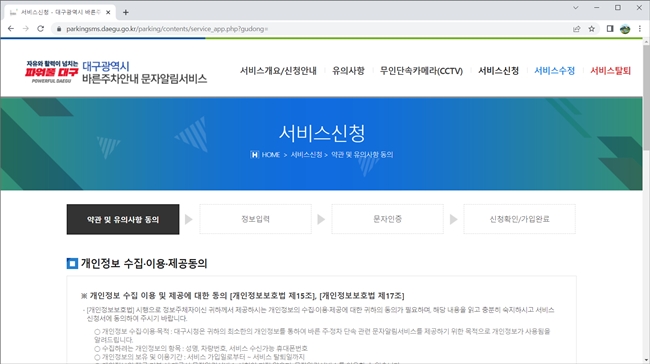Open the Chrome three-dot menu
Screen dimensions: 650x364
click(x=640, y=29)
